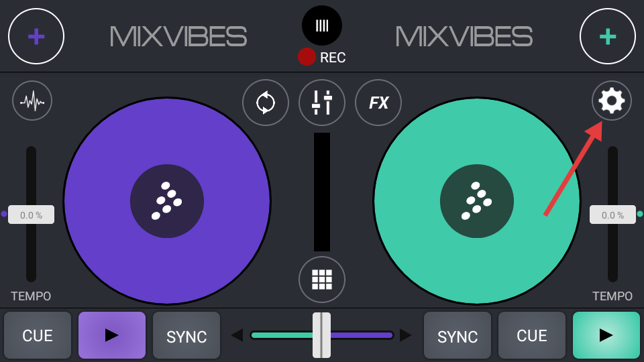
Task: Open the waveform view icon
Action: [x=32, y=101]
